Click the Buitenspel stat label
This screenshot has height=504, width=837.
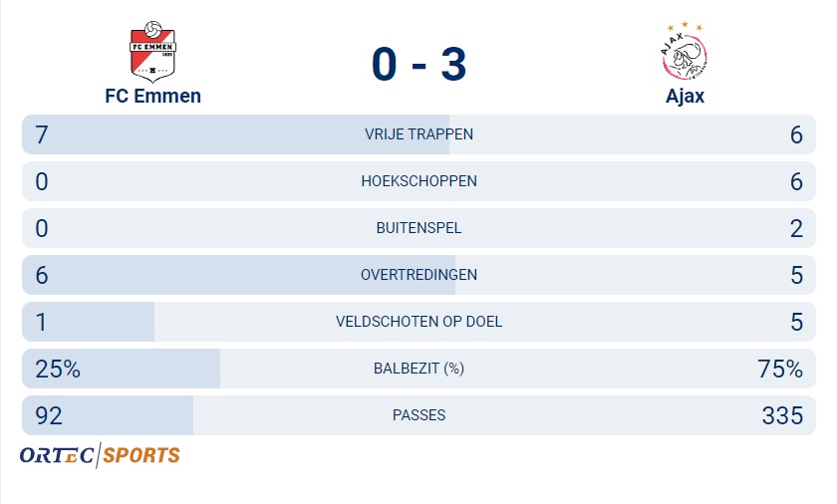419,228
